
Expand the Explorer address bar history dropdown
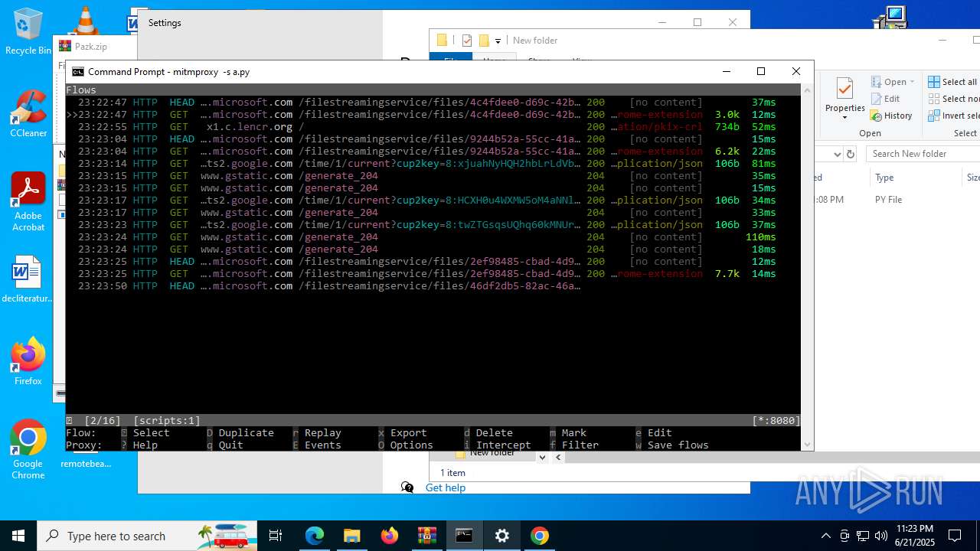tap(837, 154)
